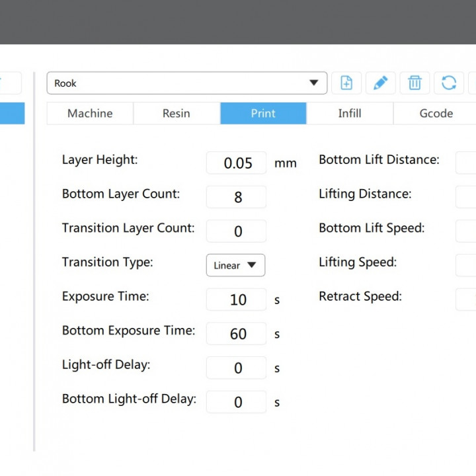This screenshot has width=476, height=476.
Task: Select the Exposure Time value box
Action: tap(237, 299)
